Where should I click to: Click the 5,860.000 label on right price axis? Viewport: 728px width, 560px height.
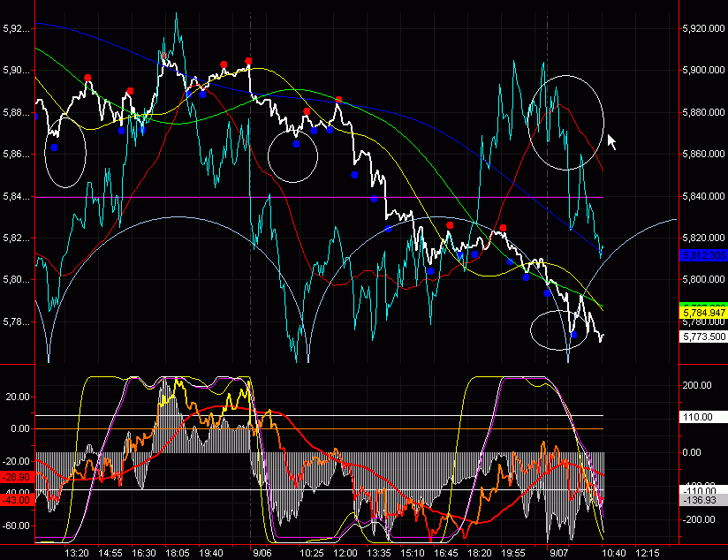pyautogui.click(x=703, y=154)
